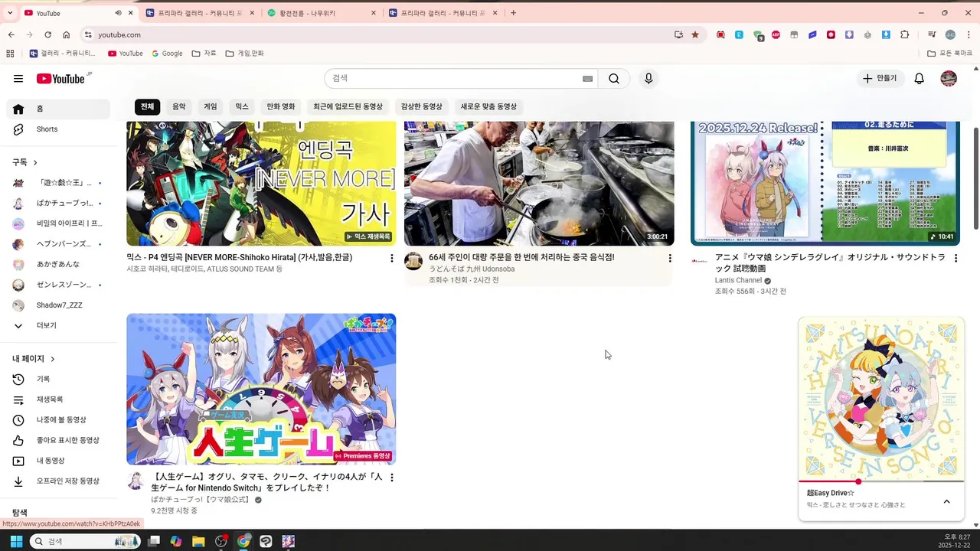Image resolution: width=980 pixels, height=551 pixels.
Task: Open options for P4 엔딩곡 mix video
Action: point(392,259)
